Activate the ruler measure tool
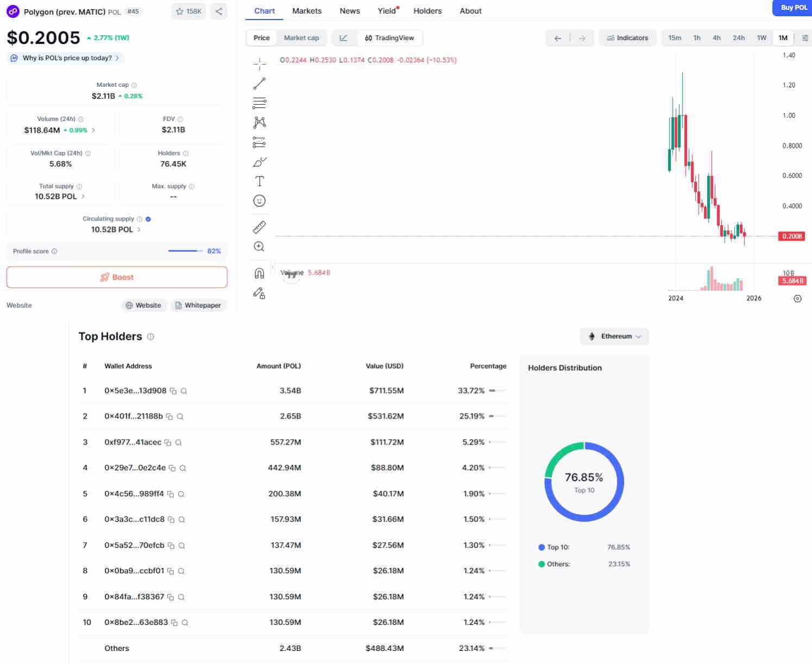 tap(260, 227)
